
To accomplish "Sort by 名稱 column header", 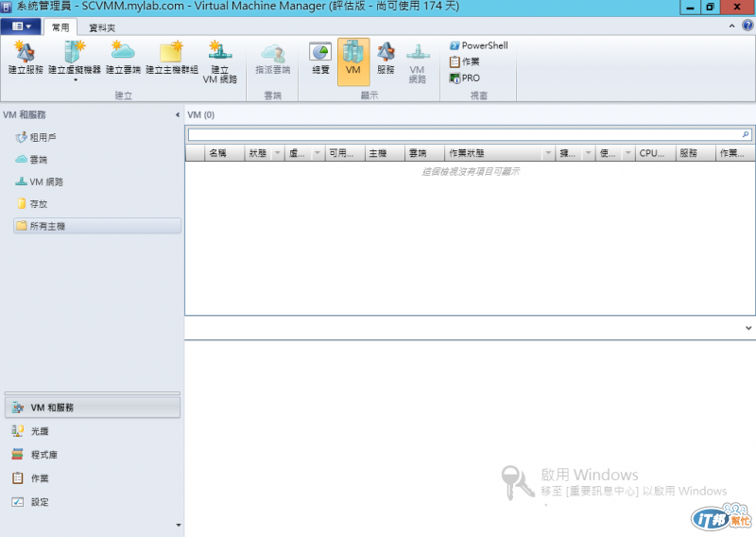I will (225, 153).
